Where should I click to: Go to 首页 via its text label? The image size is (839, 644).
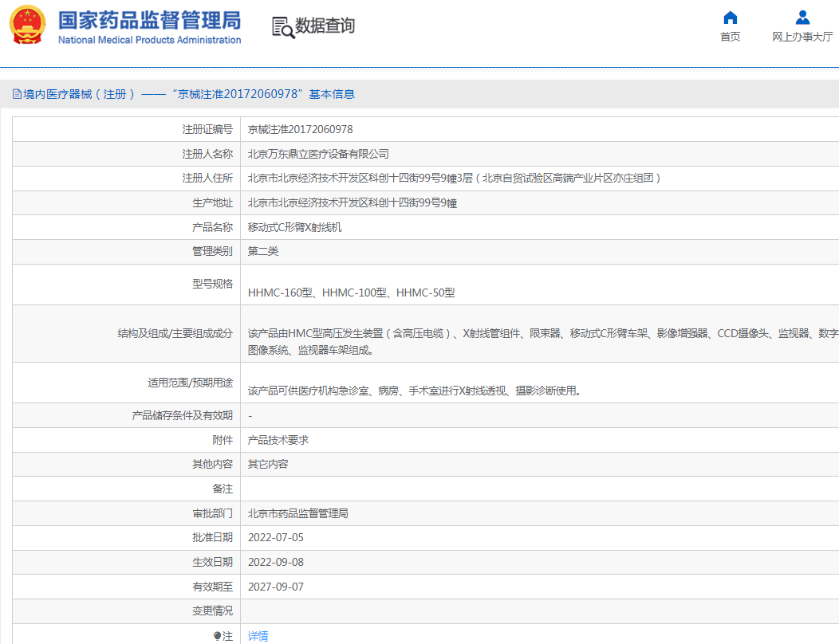[x=730, y=37]
